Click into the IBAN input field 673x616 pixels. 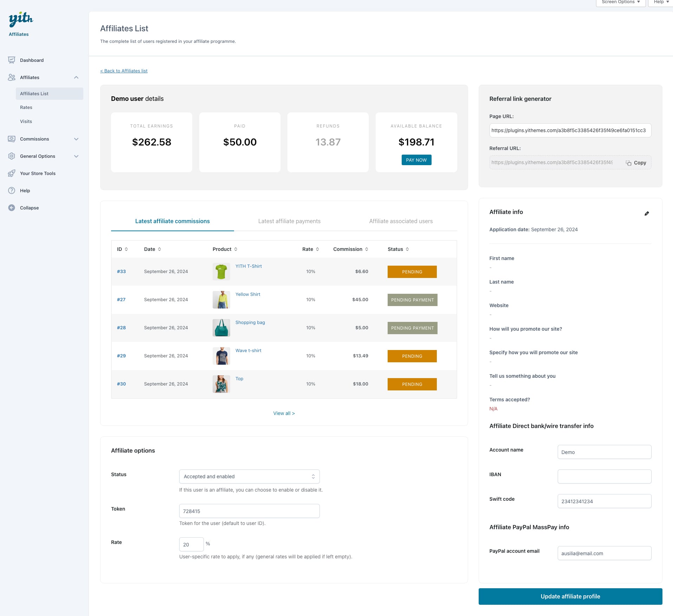point(604,476)
